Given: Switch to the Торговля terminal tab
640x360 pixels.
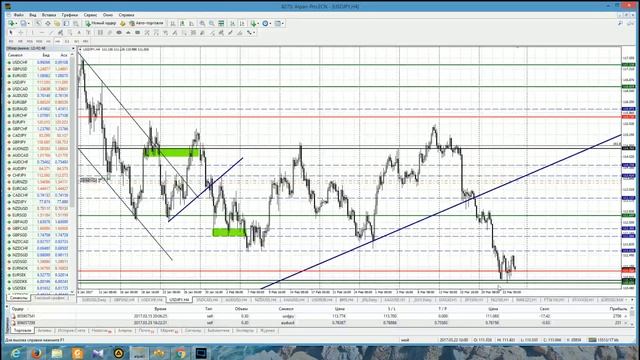Looking at the screenshot, I should tap(22, 331).
